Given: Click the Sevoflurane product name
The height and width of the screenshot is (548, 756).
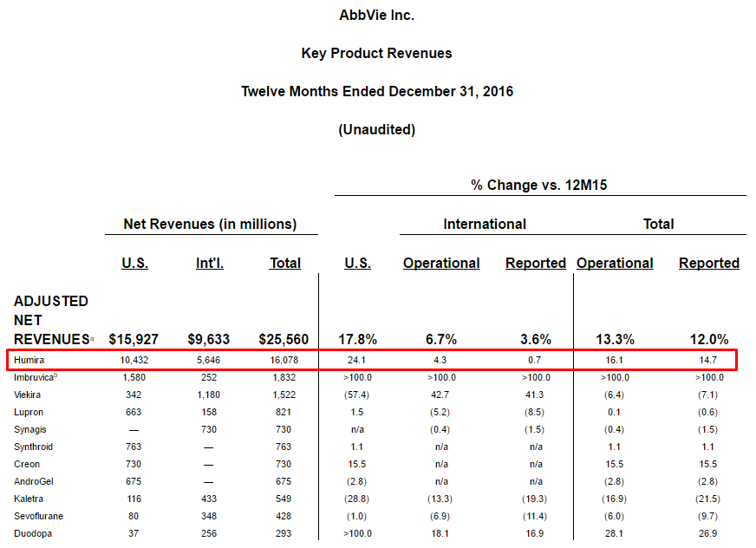Looking at the screenshot, I should 38,516.
